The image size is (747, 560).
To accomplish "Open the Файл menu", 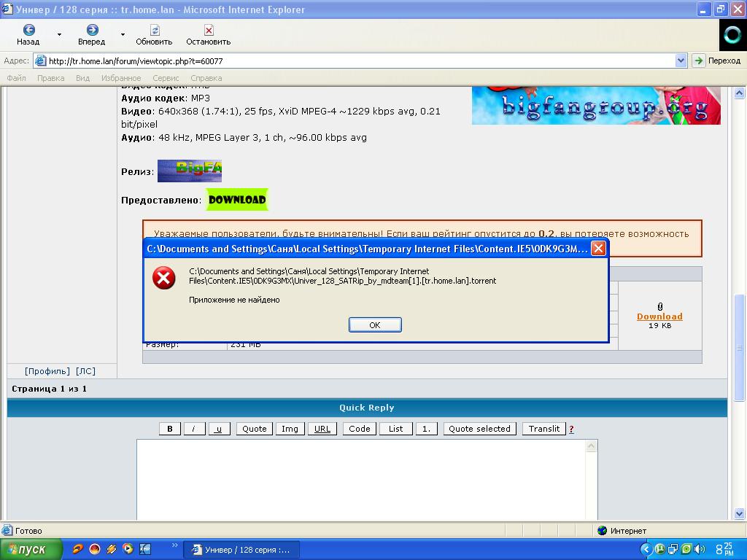I will point(16,77).
